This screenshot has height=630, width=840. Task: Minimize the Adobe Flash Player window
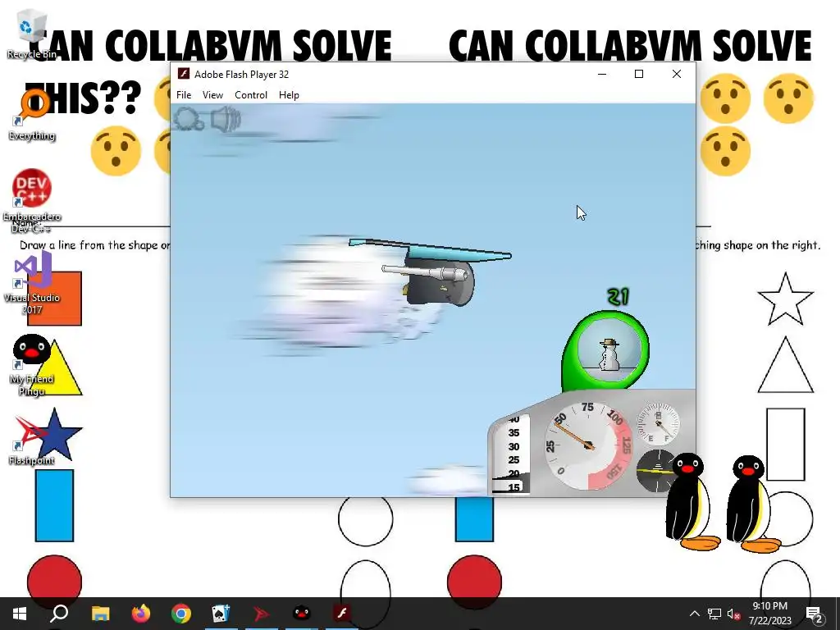pos(602,74)
